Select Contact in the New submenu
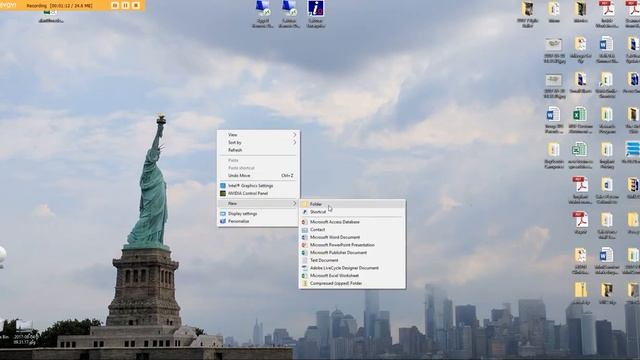The image size is (640, 360). click(x=352, y=230)
